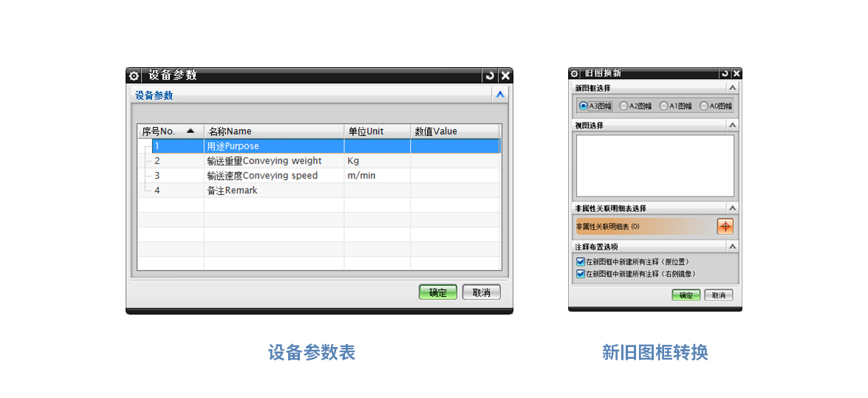Viewport: 868px width, 398px height.
Task: Click row number 4 in 序号 column
Action: [157, 191]
